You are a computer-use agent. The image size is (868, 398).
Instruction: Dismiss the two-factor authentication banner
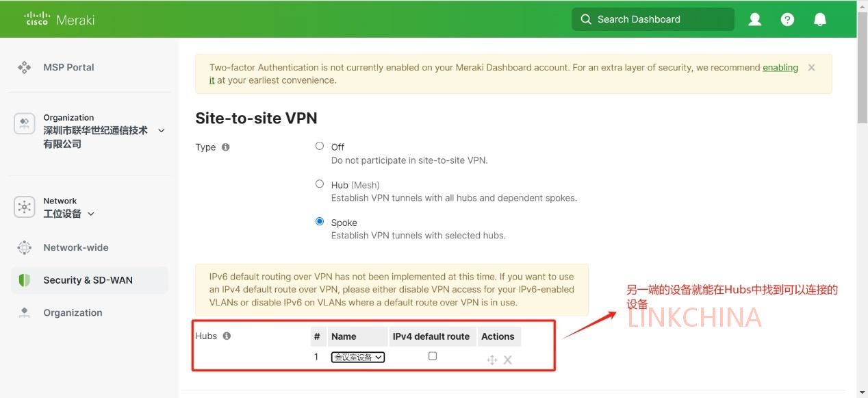(811, 67)
